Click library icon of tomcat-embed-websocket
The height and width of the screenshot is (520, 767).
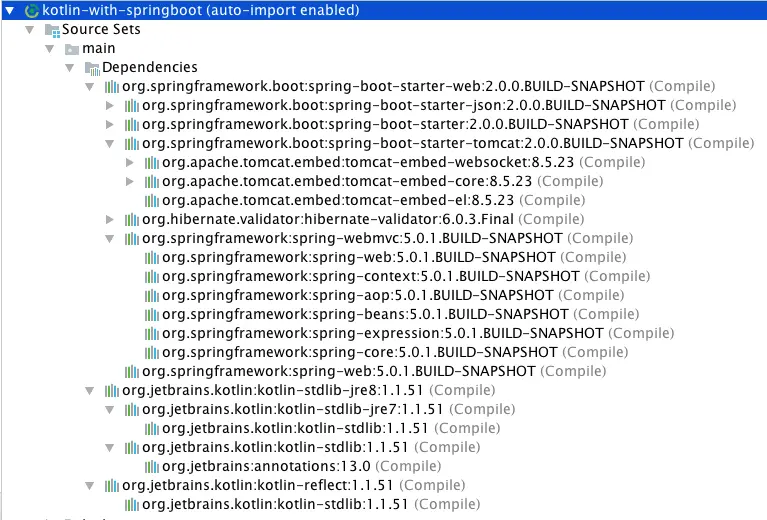[x=152, y=163]
